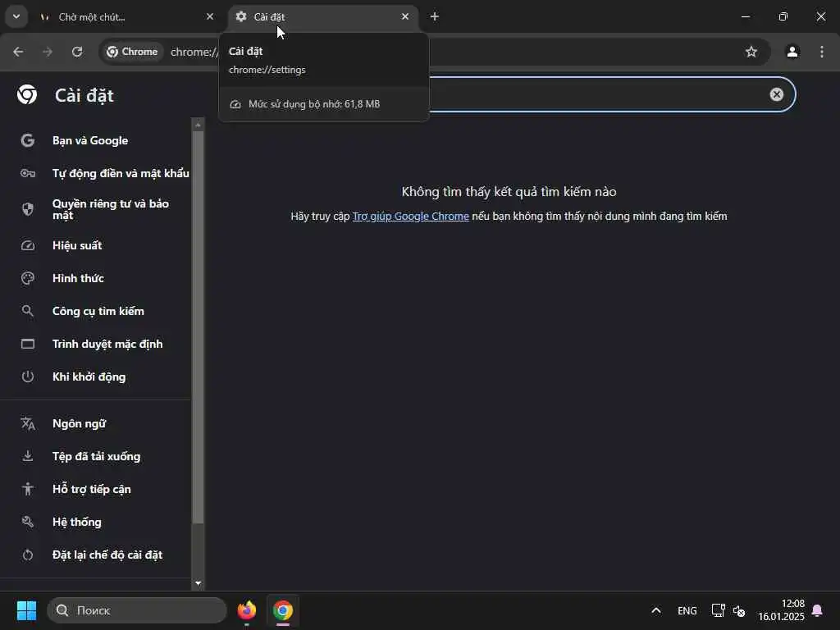Open Chrome three-dot menu
This screenshot has width=840, height=630.
click(822, 52)
